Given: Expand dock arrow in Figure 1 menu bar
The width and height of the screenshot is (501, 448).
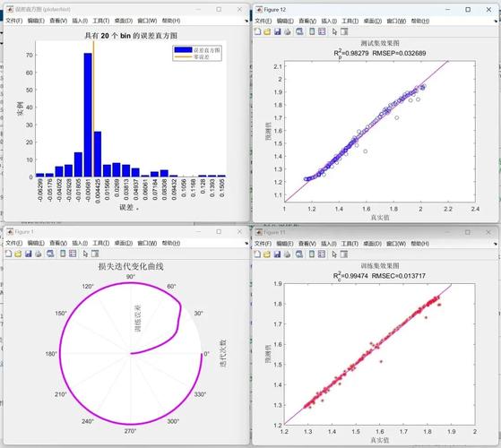Looking at the screenshot, I should tap(246, 244).
